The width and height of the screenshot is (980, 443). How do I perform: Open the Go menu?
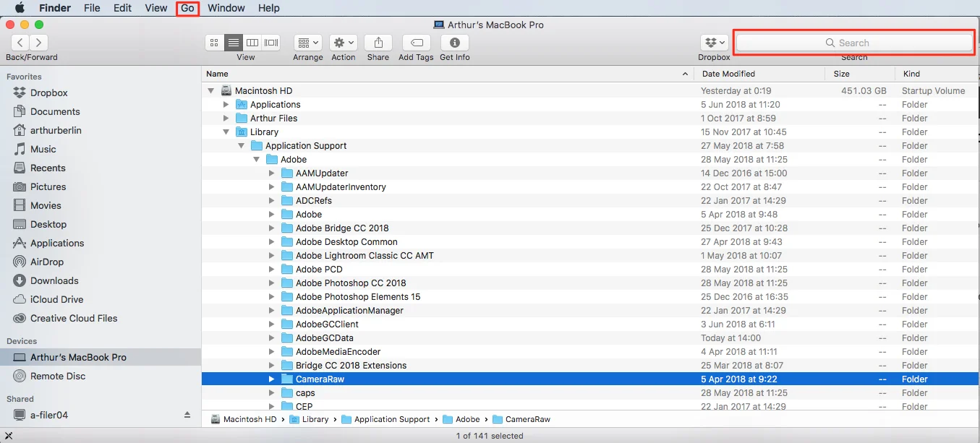click(x=187, y=8)
